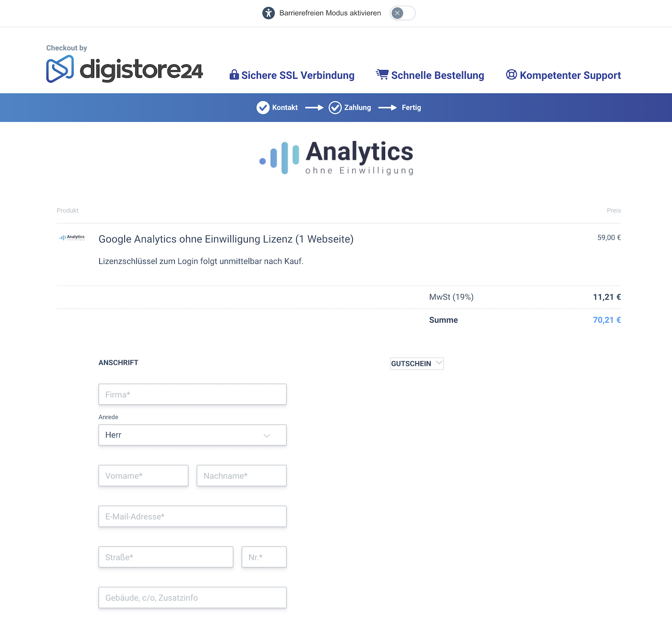This screenshot has height=620, width=672.
Task: Click the Checkout by text
Action: point(66,48)
